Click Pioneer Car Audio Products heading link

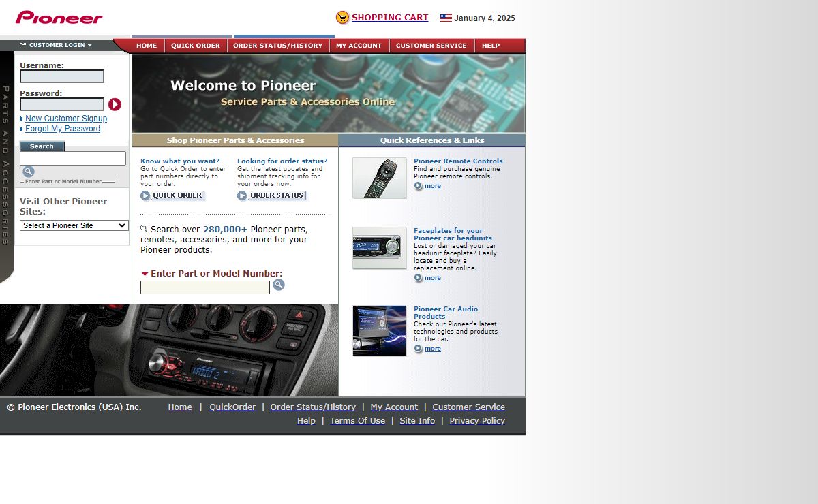click(446, 313)
